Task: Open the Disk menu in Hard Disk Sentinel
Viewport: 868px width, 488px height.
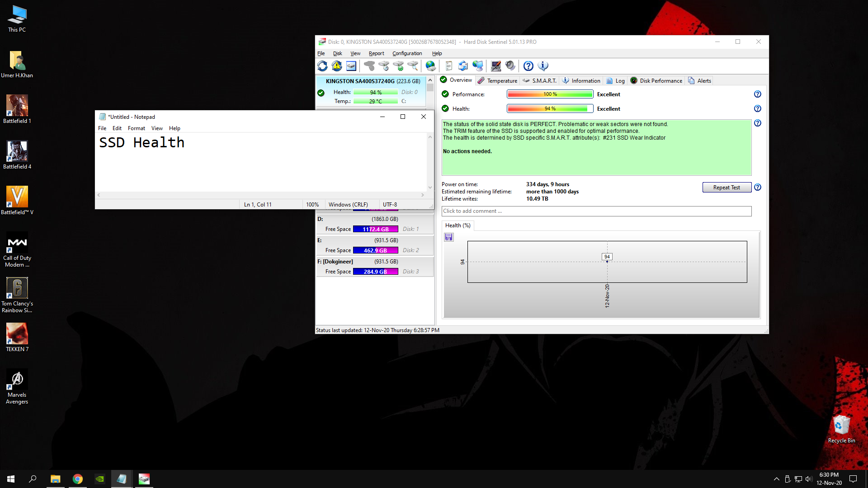Action: [x=337, y=53]
